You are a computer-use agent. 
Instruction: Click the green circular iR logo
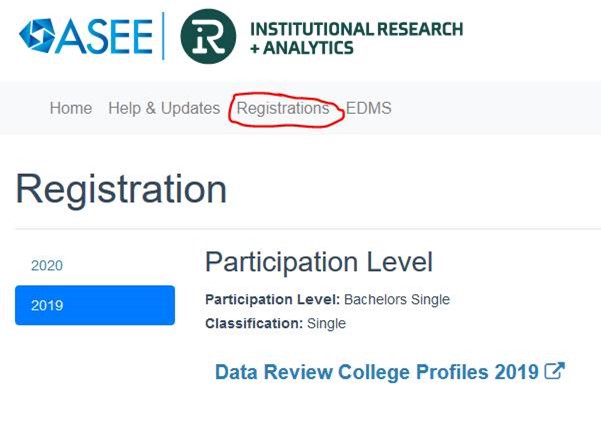[208, 36]
